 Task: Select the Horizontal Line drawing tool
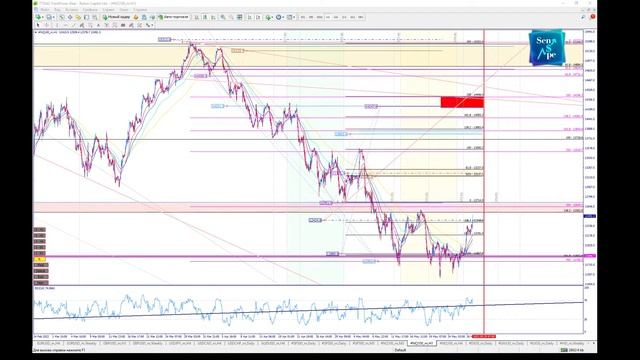pyautogui.click(x=65, y=25)
